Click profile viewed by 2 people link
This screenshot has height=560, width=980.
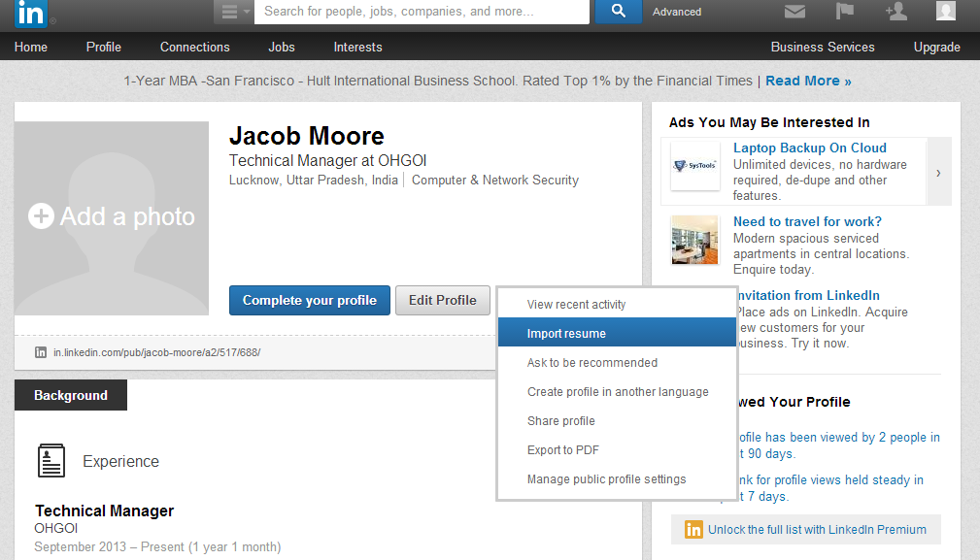tap(839, 445)
